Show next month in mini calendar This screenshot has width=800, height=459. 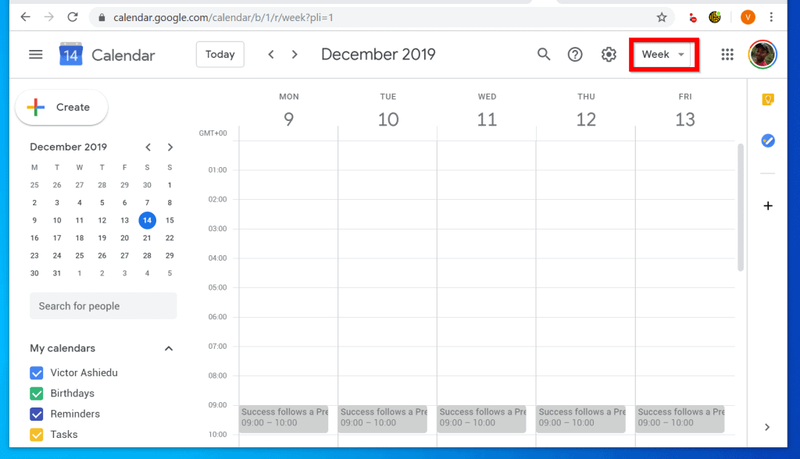pyautogui.click(x=170, y=147)
